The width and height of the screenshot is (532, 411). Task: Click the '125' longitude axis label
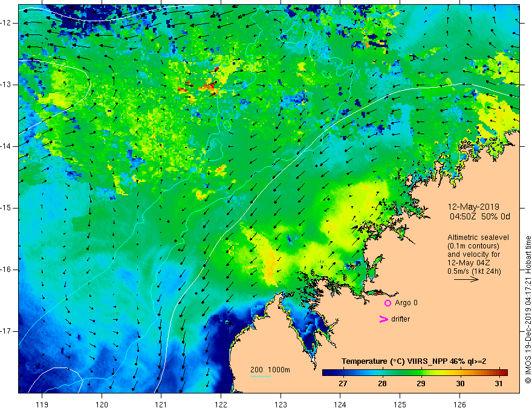pyautogui.click(x=400, y=404)
